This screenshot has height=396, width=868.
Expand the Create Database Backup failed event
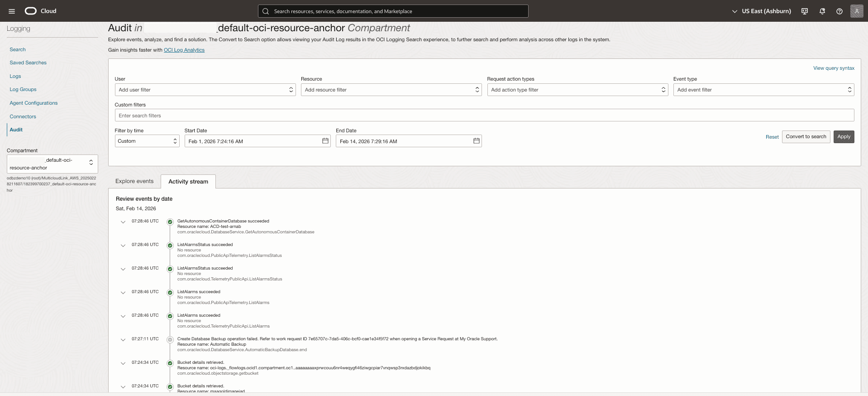[123, 340]
